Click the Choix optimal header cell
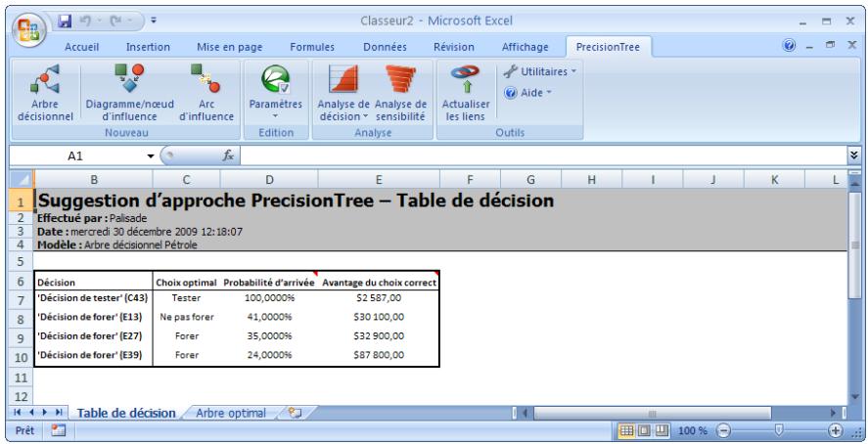868x444 pixels. pos(187,283)
